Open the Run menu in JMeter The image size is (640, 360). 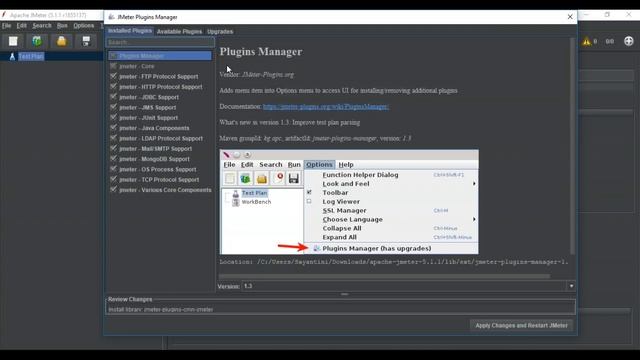coord(62,25)
